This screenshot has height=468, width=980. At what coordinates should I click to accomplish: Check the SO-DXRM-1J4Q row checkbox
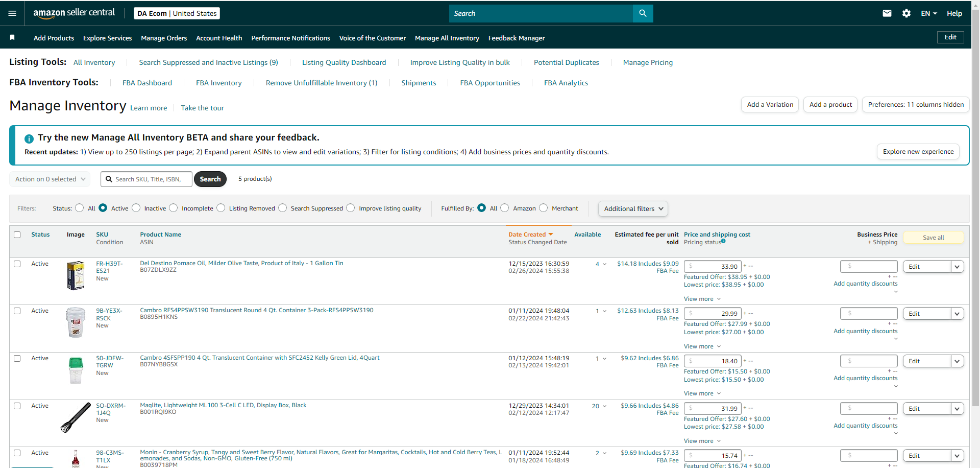tap(17, 406)
